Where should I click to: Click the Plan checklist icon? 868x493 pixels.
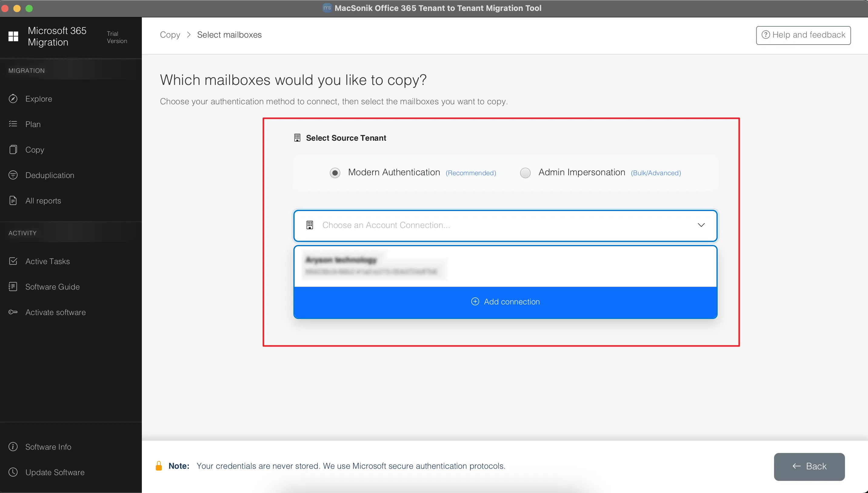coord(13,124)
